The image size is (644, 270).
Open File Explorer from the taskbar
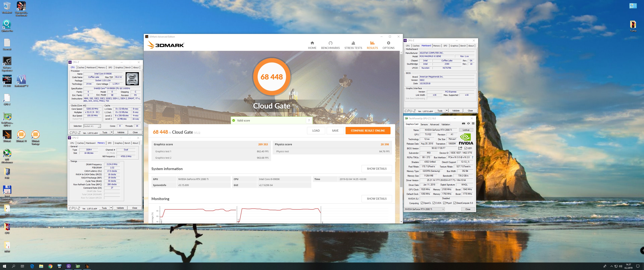41,266
